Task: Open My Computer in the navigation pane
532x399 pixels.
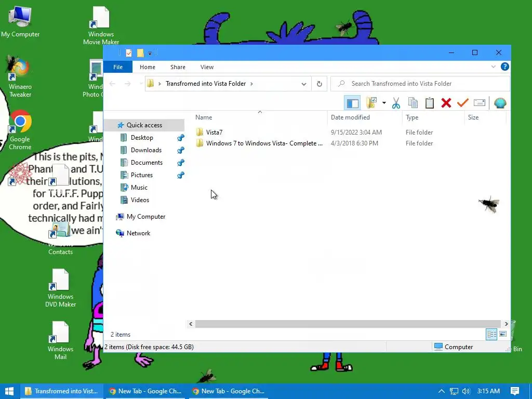Action: [145, 217]
